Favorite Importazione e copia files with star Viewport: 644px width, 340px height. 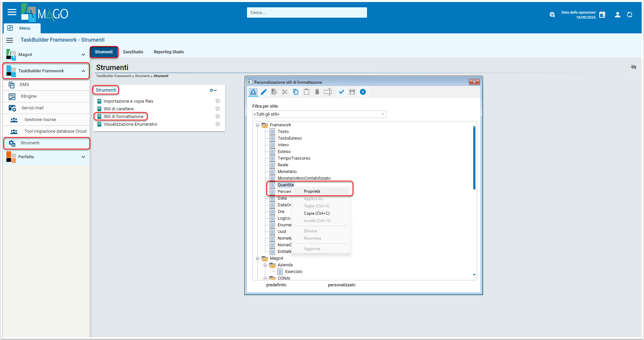(218, 101)
